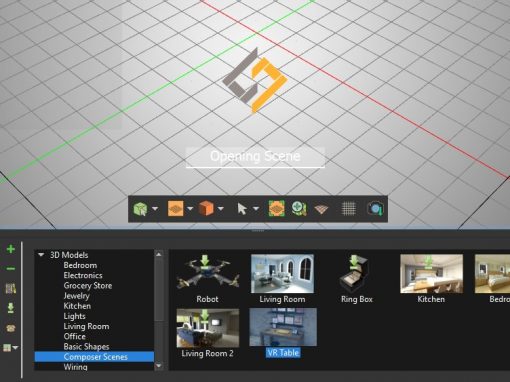This screenshot has width=510, height=382.
Task: Click the green minus remove library icon
Action: (11, 269)
